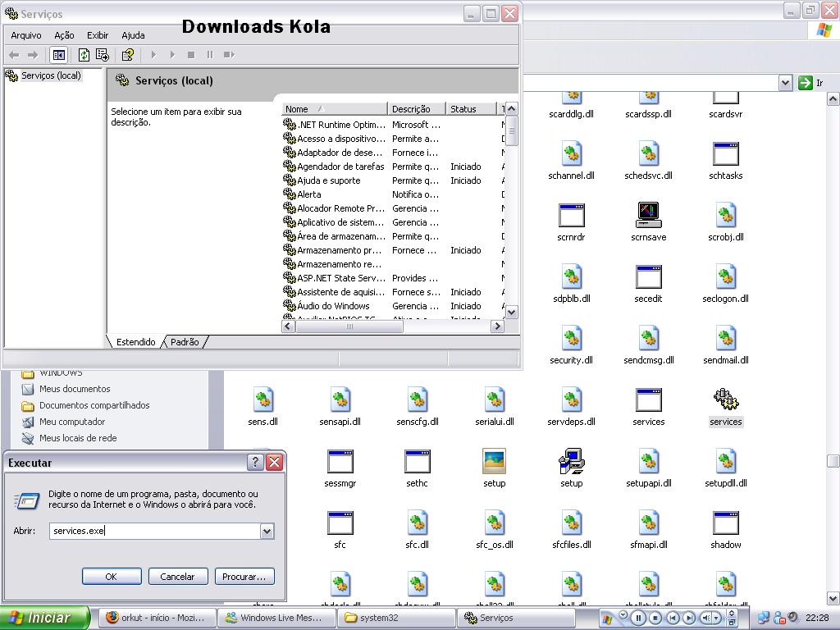The image size is (840, 630).
Task: Click the Cancelar button
Action: [177, 577]
